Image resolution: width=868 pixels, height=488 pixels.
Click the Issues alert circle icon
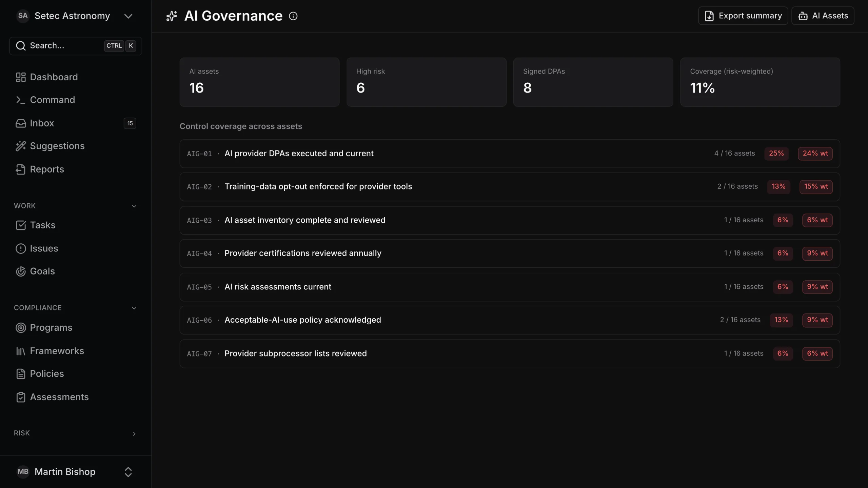[21, 249]
